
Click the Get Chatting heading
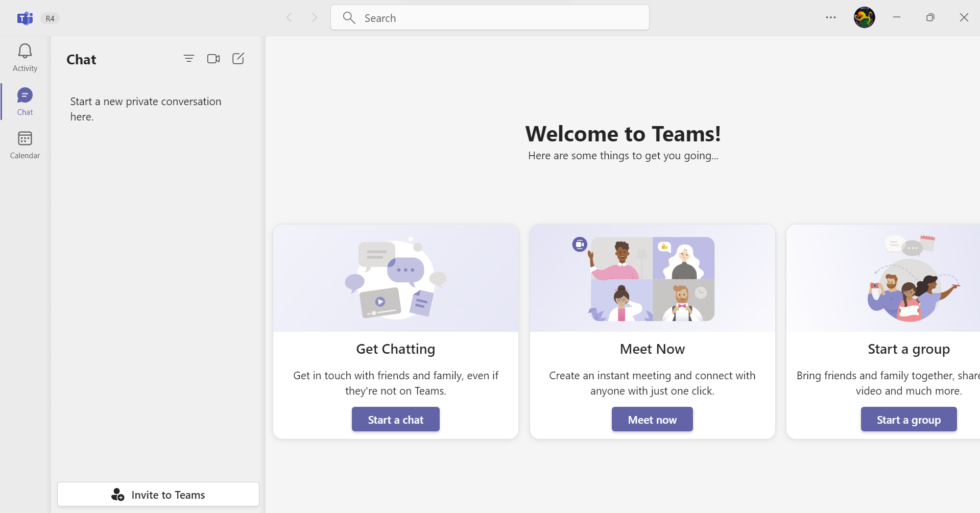click(396, 349)
